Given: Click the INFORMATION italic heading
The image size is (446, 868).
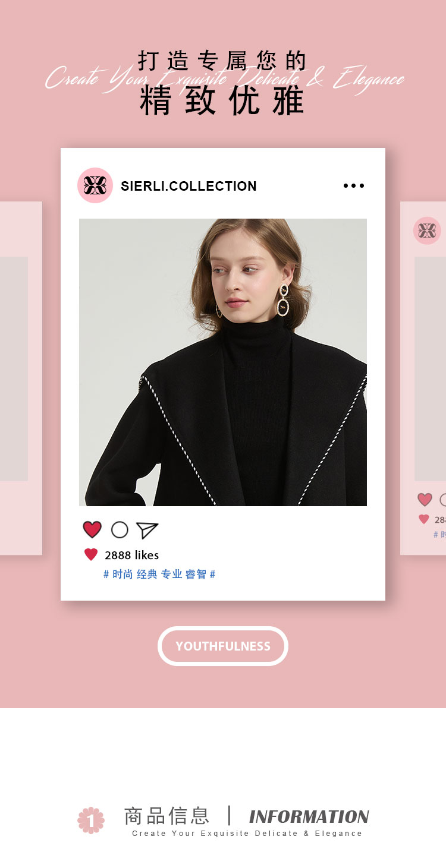Looking at the screenshot, I should click(x=309, y=817).
